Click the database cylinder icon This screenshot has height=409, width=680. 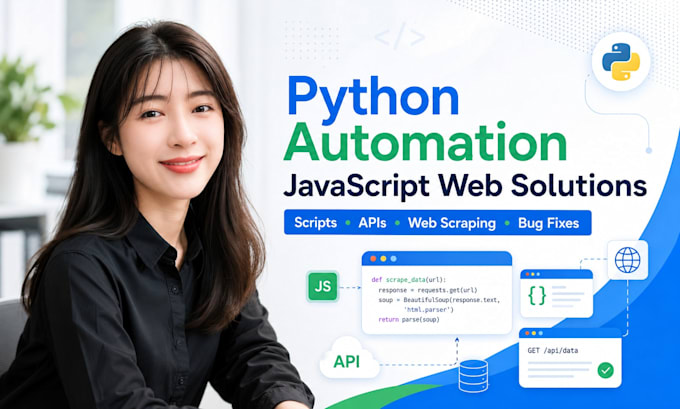coord(473,376)
